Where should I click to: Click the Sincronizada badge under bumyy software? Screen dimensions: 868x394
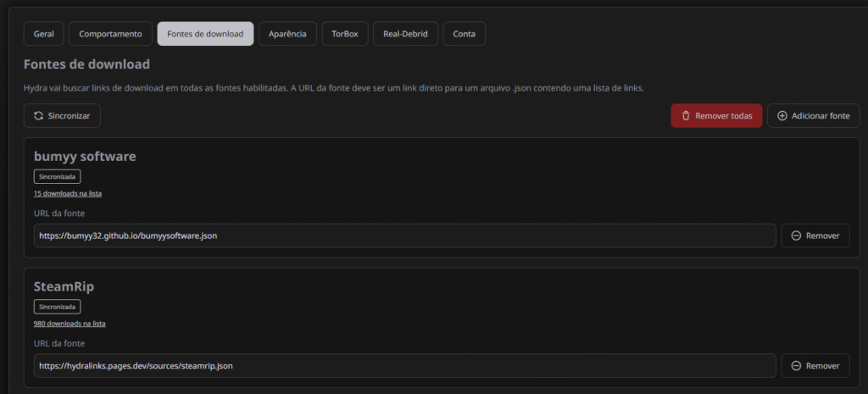pyautogui.click(x=57, y=176)
